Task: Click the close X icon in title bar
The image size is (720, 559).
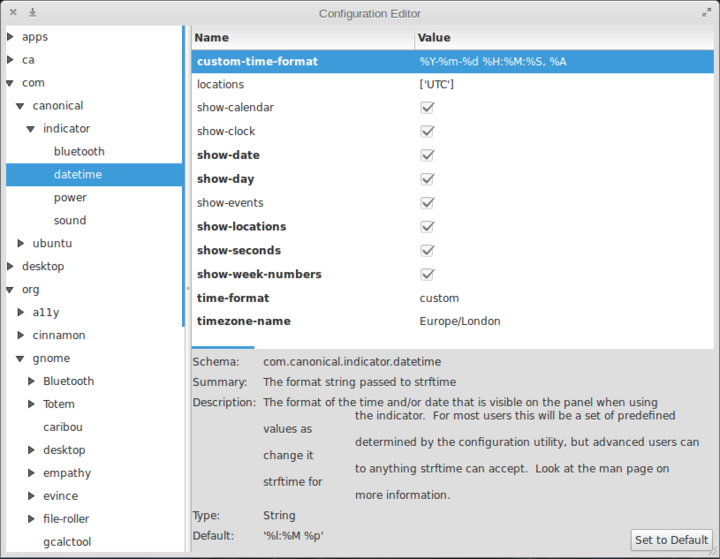Action: click(13, 13)
